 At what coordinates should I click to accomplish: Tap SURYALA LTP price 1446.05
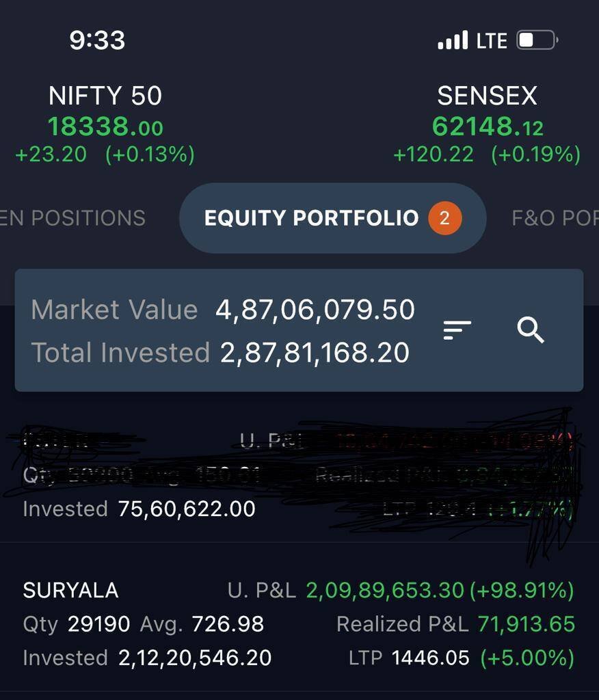431,658
